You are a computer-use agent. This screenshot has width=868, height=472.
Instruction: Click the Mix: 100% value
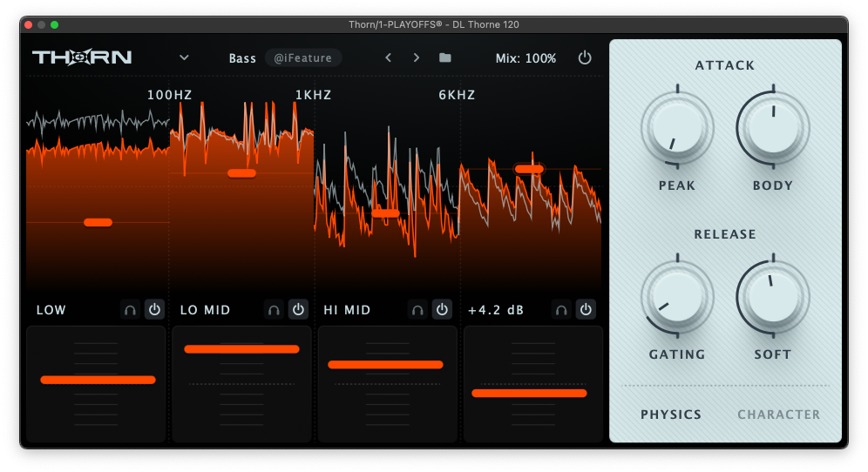[x=526, y=58]
